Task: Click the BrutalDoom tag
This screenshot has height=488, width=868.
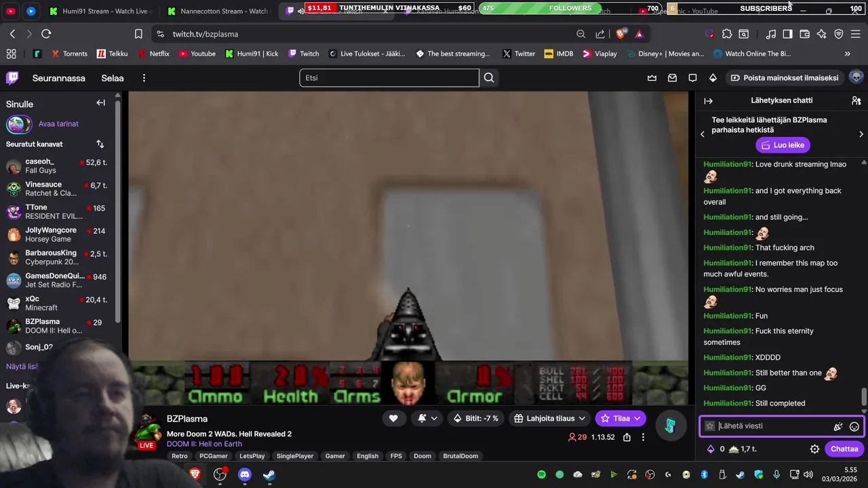Action: click(x=460, y=456)
